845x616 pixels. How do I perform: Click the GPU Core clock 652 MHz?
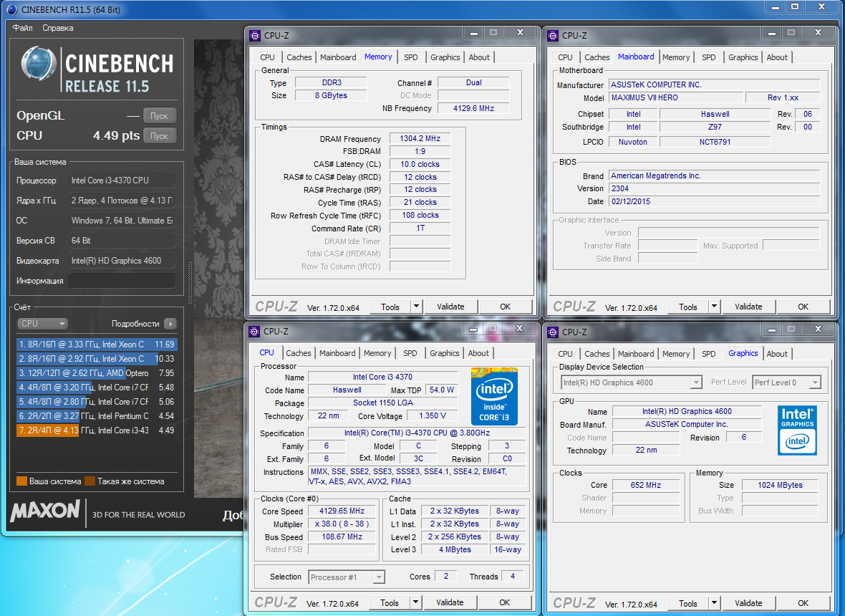(x=646, y=485)
